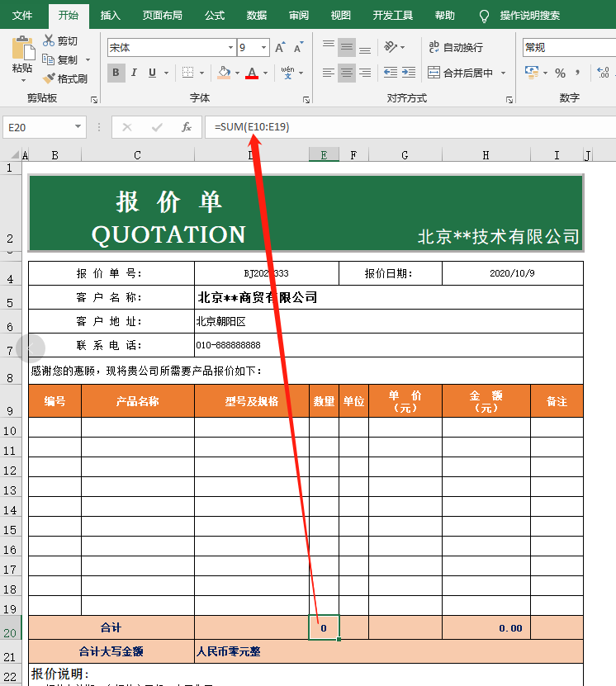Select cell containing 人民币零元整
This screenshot has height=686, width=616.
(388, 651)
